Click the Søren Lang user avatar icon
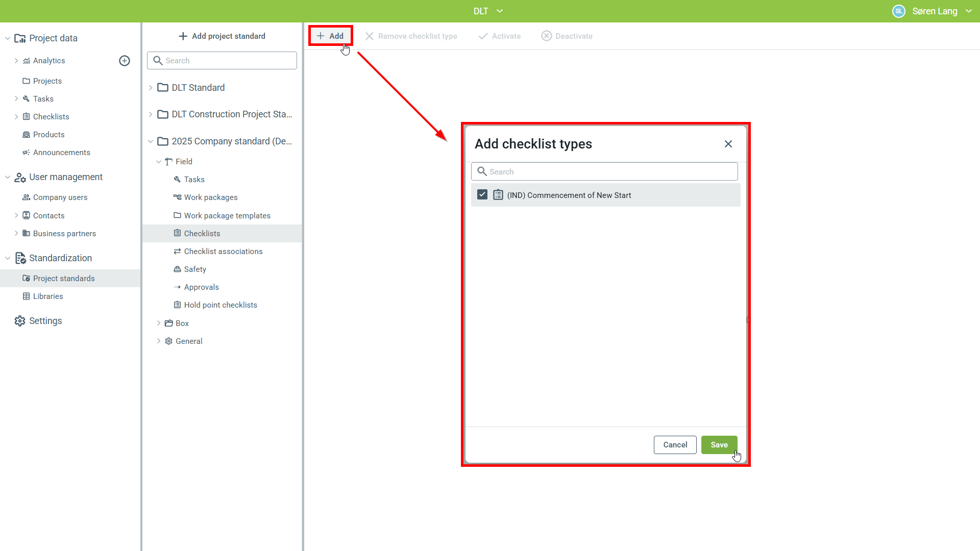 point(898,11)
